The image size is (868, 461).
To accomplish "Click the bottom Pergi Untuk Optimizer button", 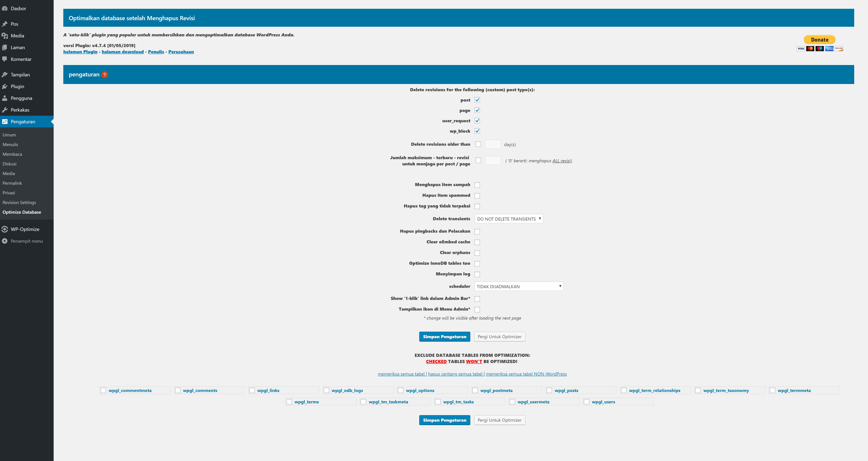I will pyautogui.click(x=499, y=420).
